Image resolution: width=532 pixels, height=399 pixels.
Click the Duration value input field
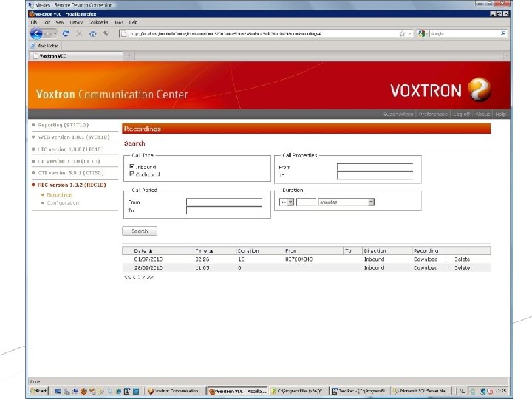point(306,202)
